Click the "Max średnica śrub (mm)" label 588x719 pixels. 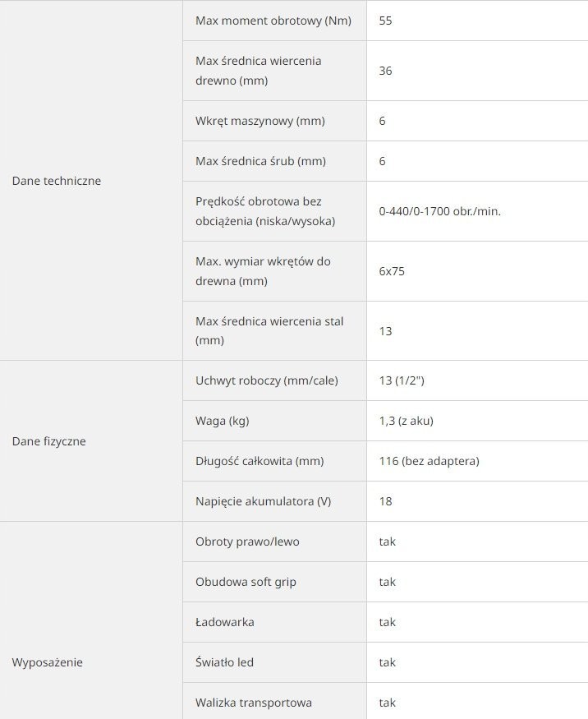point(261,161)
